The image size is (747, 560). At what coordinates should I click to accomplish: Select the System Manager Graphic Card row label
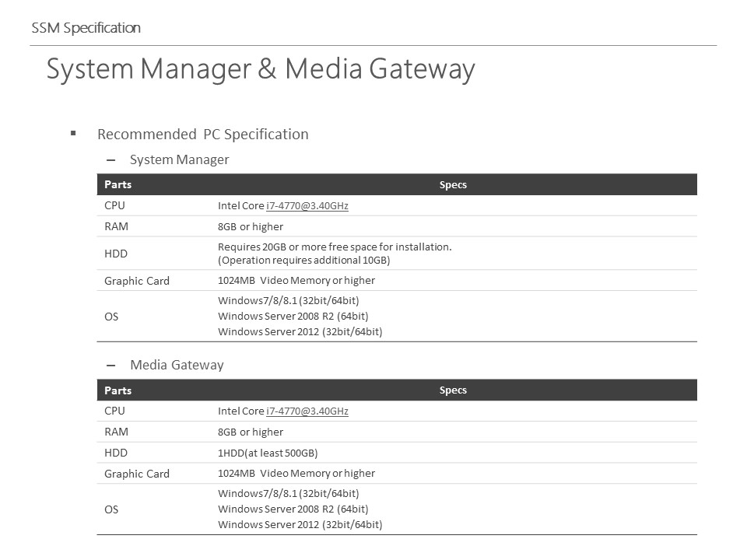coord(137,281)
